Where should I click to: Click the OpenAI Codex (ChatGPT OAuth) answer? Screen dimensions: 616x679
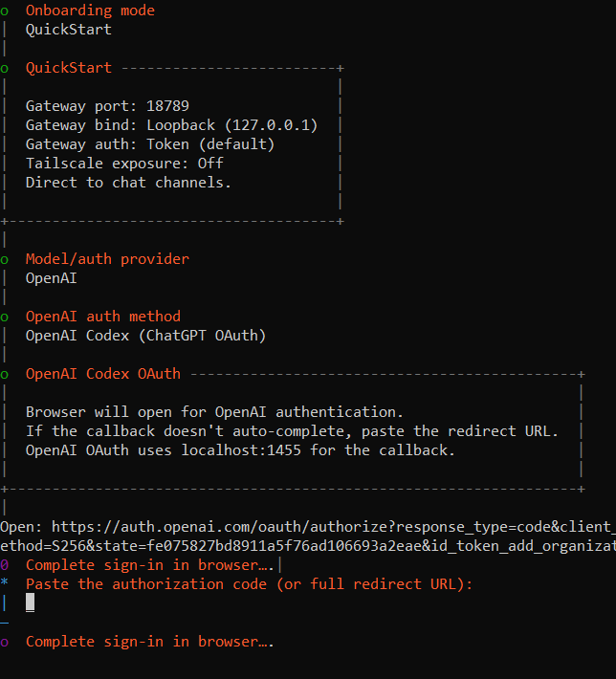145,336
